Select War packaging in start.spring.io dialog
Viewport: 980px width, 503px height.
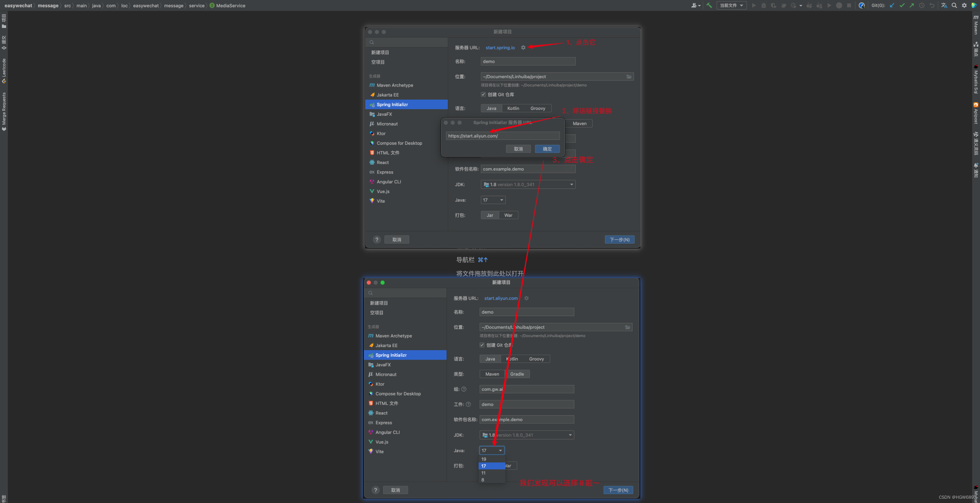[508, 215]
